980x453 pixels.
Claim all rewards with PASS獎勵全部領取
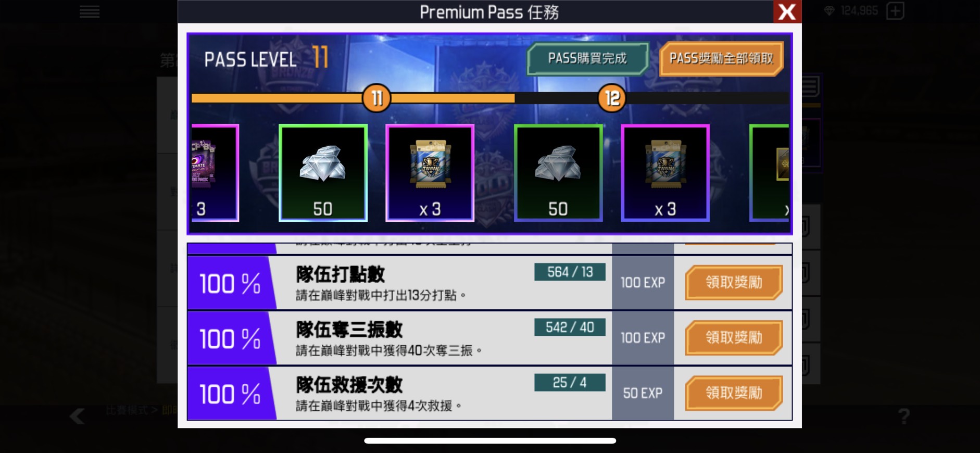(x=721, y=58)
